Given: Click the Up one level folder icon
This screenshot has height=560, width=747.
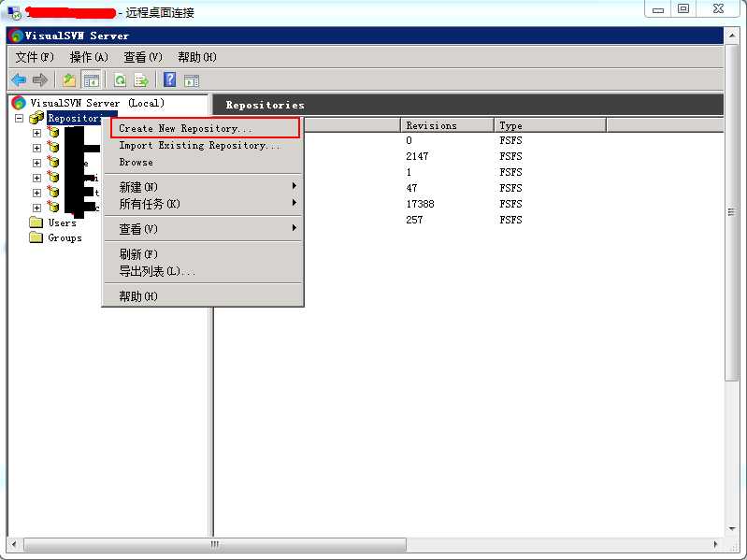Looking at the screenshot, I should pos(69,80).
